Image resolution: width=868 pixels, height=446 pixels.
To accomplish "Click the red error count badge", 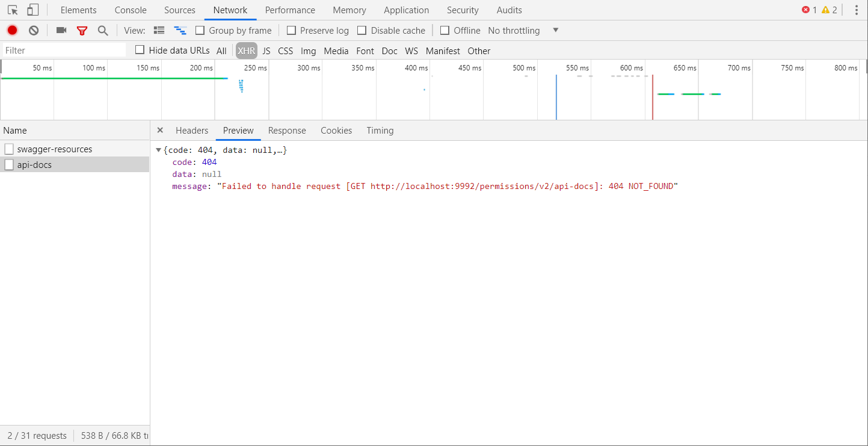I will click(x=809, y=10).
